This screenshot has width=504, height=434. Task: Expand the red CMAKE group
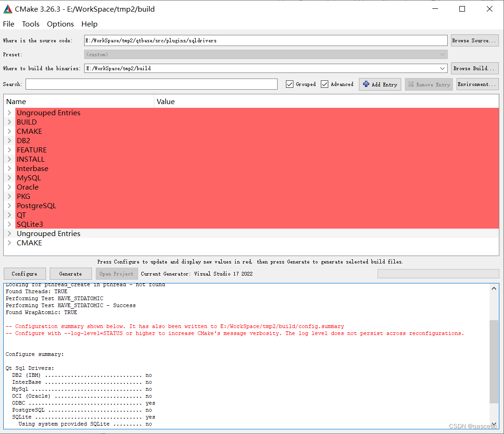tap(9, 132)
